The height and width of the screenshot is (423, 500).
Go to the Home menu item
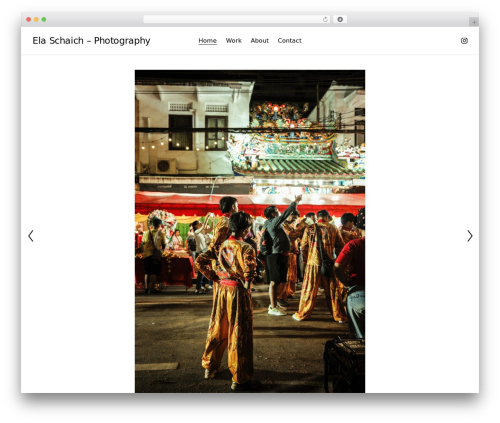pos(207,41)
